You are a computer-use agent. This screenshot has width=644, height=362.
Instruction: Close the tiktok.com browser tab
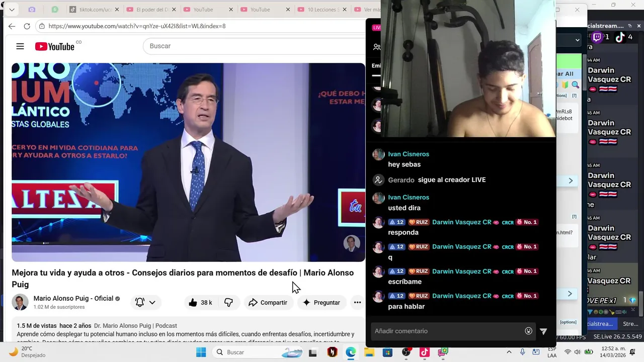click(117, 10)
